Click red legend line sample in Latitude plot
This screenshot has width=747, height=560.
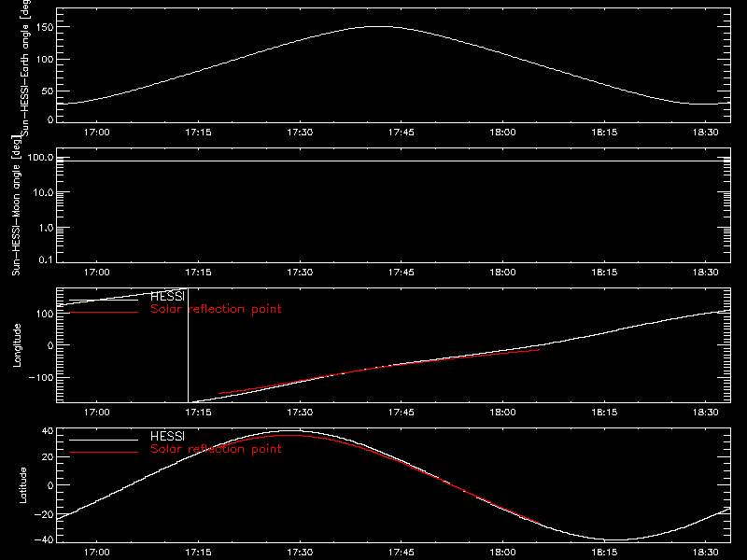[x=104, y=452]
